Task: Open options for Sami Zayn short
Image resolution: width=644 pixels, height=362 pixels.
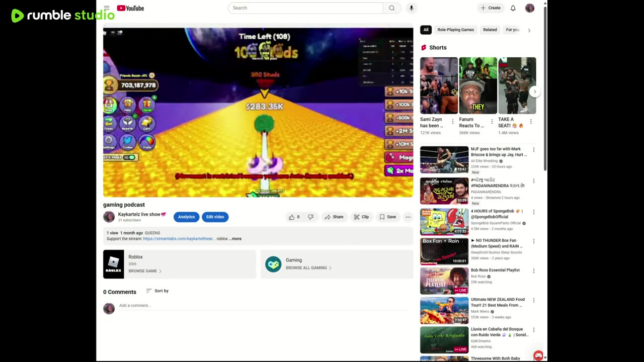Action: [x=452, y=122]
